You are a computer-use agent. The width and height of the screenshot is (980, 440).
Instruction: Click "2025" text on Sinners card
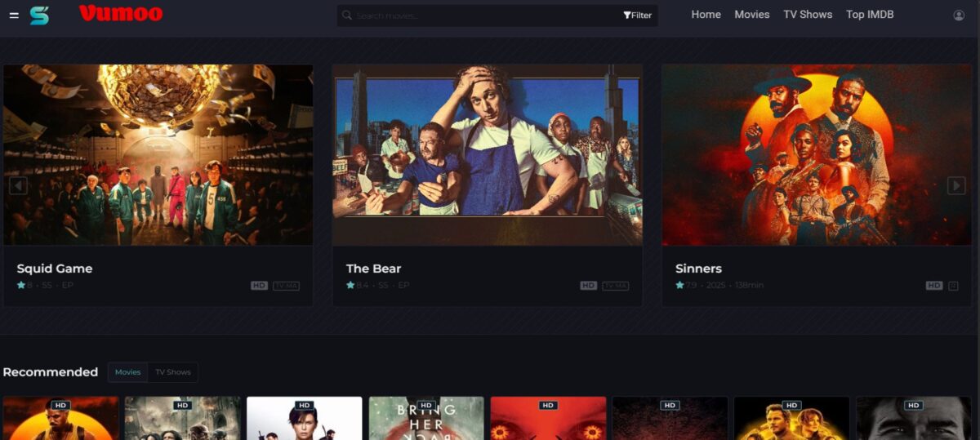tap(716, 286)
